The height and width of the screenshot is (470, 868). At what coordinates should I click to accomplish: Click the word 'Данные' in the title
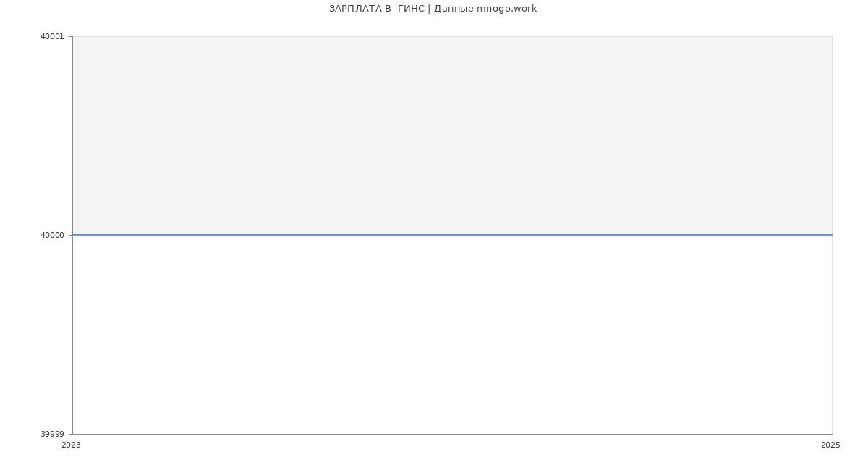point(454,9)
